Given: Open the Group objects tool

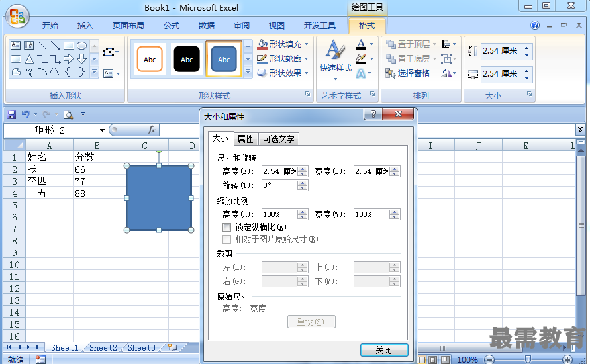Looking at the screenshot, I should coord(448,59).
